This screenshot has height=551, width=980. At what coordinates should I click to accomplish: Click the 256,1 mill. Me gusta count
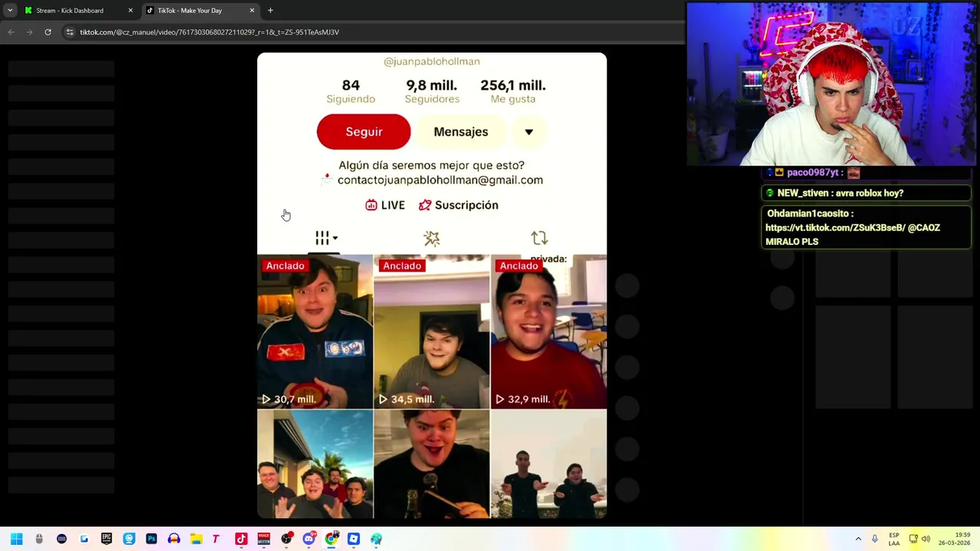pyautogui.click(x=513, y=91)
